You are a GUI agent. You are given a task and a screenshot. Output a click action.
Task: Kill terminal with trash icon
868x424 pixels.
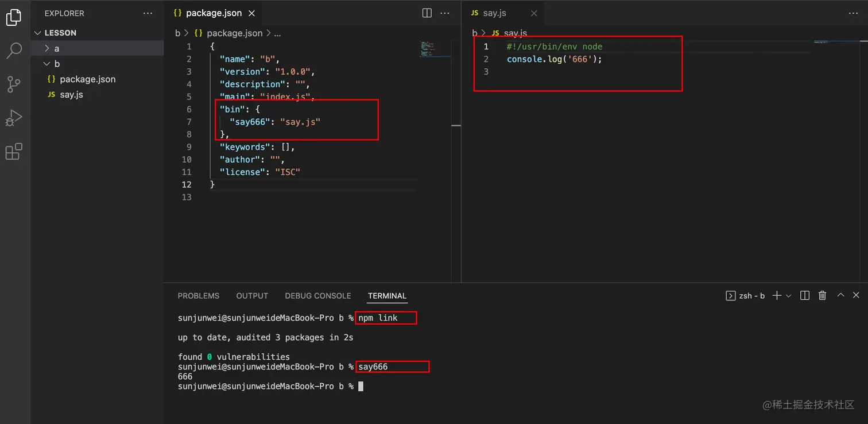coord(822,295)
